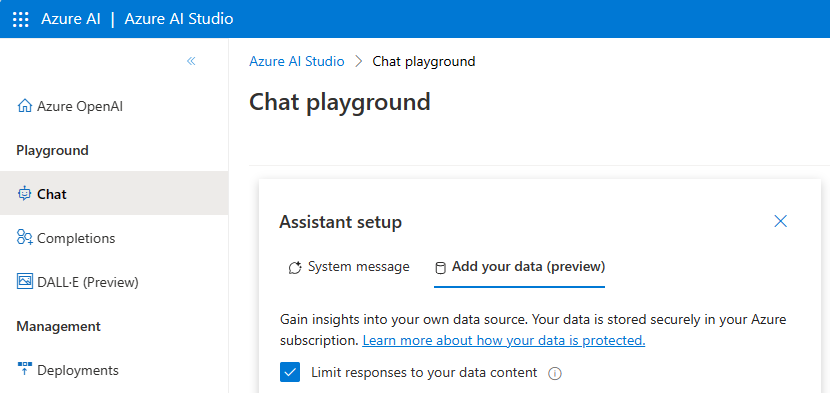Click Azure AI Studio in the top header

pos(179,19)
